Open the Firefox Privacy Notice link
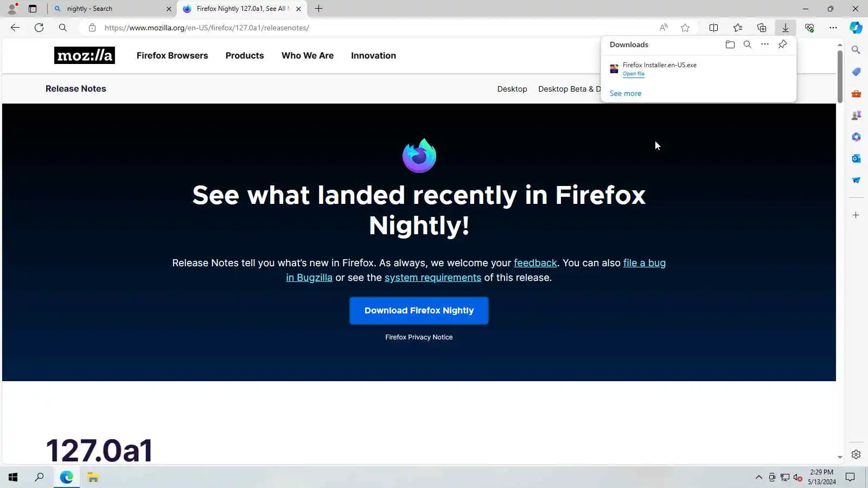The width and height of the screenshot is (868, 488). pos(419,337)
